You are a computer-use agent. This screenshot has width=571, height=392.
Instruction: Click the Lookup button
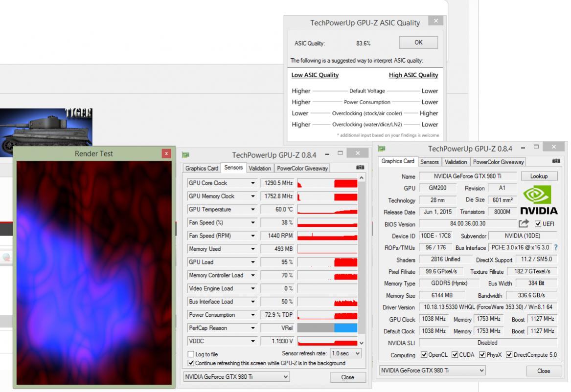click(x=539, y=176)
